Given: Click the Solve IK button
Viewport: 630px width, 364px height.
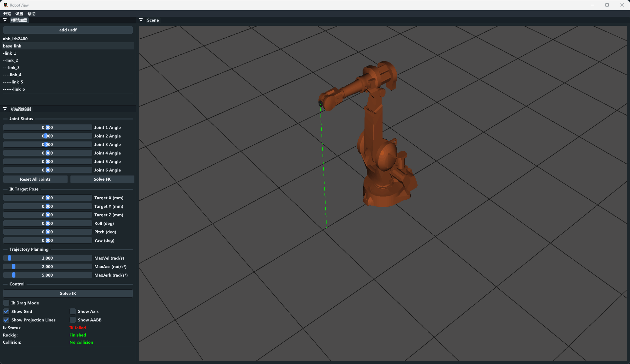Looking at the screenshot, I should pos(68,293).
